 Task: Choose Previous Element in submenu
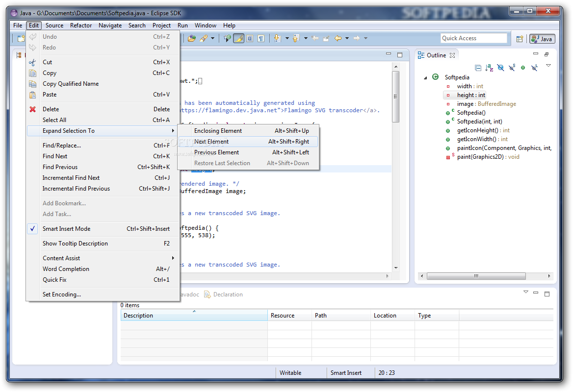click(x=248, y=152)
